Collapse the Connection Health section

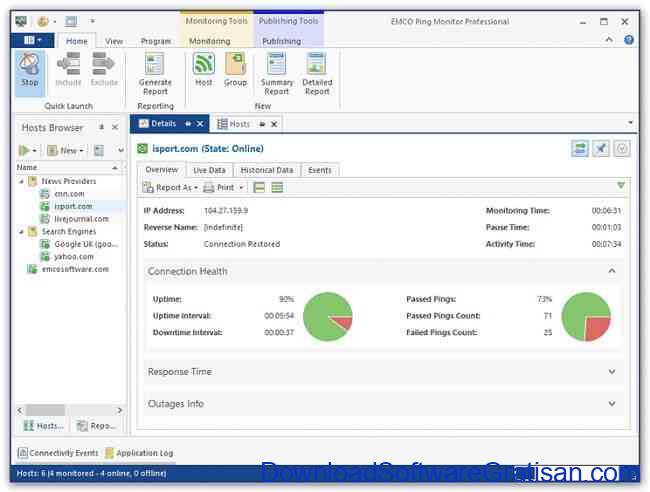click(x=612, y=271)
